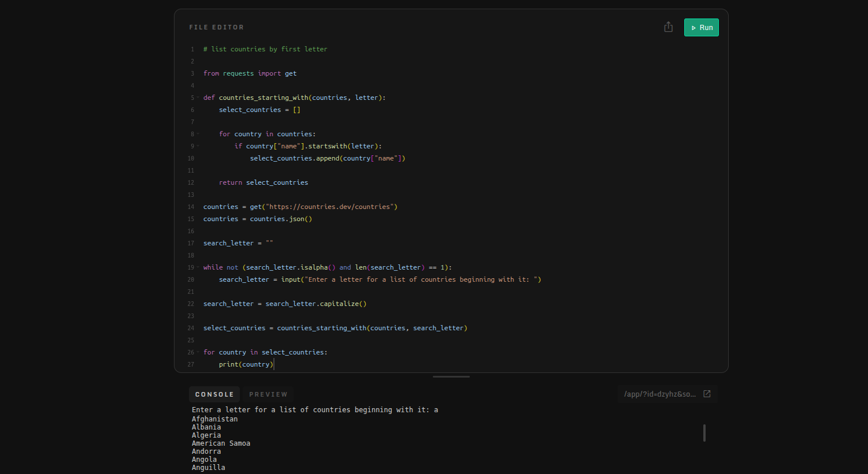The image size is (868, 474).
Task: Collapse the for loop fold arrow on line 26
Action: point(198,352)
